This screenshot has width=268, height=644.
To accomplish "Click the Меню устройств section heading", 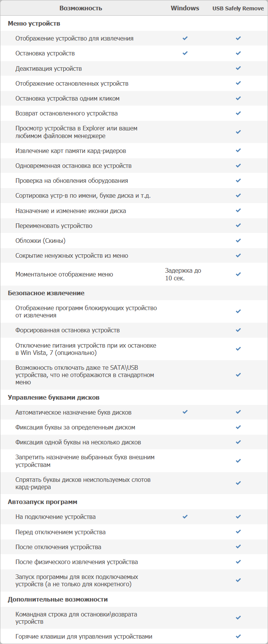I will click(34, 23).
